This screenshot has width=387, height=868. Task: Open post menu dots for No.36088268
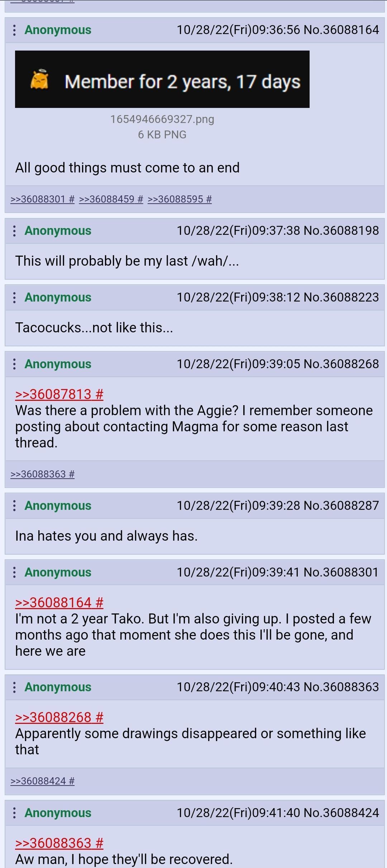tap(14, 364)
